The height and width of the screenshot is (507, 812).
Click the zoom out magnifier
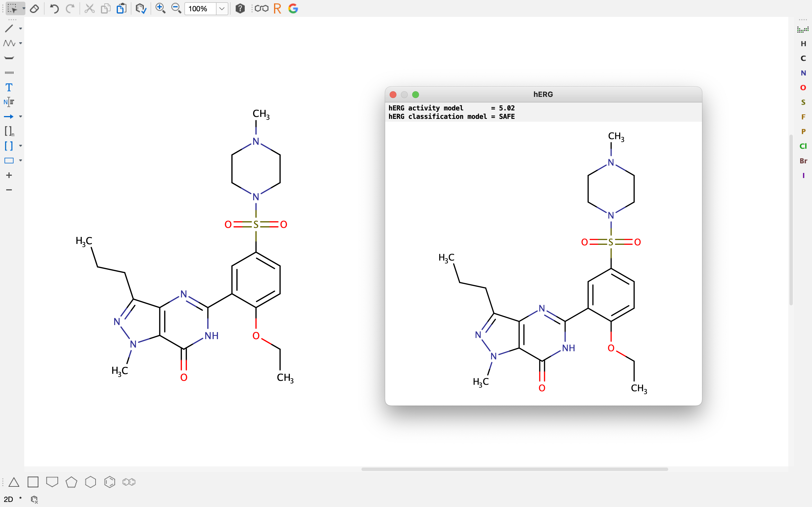[176, 9]
